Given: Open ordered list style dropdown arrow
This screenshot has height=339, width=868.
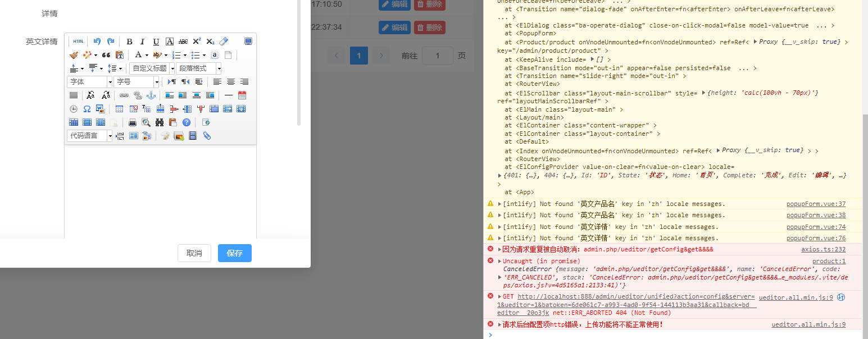Looking at the screenshot, I should 185,55.
